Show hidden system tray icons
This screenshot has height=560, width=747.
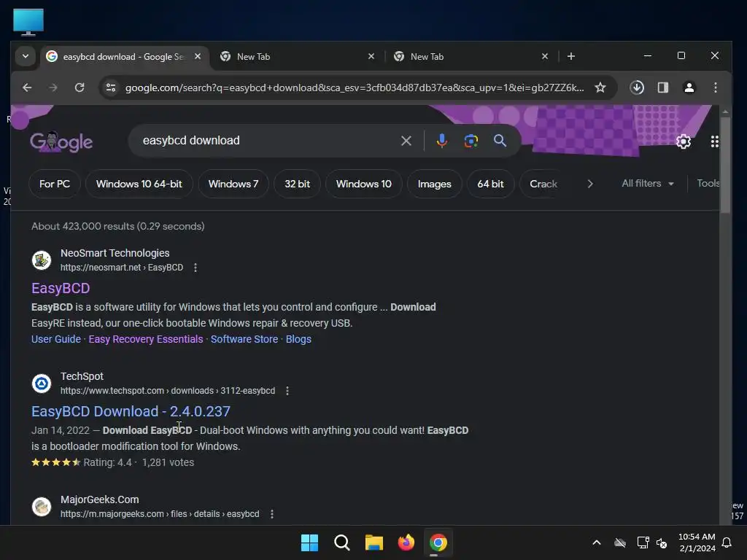(x=597, y=542)
